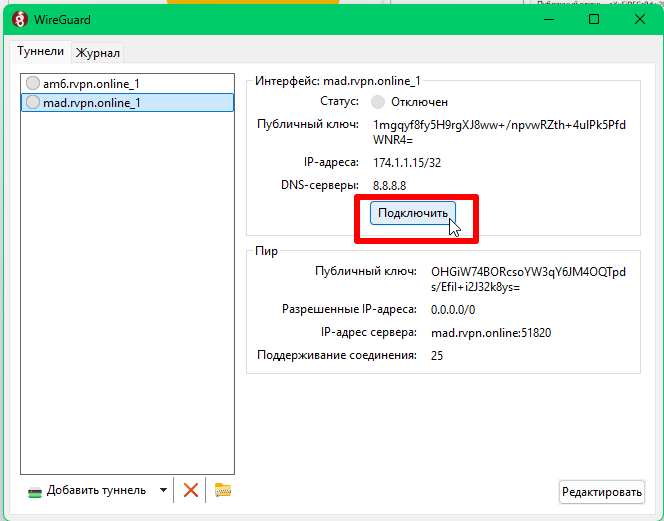Minimize the WireGuard window
Viewport: 664px width, 521px height.
click(548, 19)
